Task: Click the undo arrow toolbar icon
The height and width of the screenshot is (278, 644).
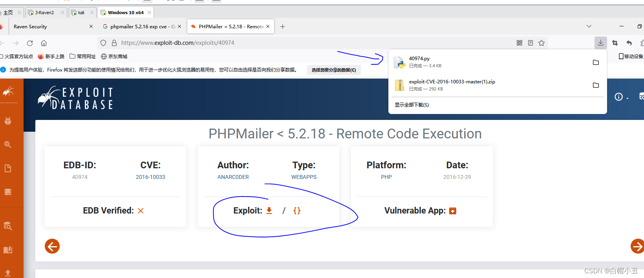Action: [629, 43]
